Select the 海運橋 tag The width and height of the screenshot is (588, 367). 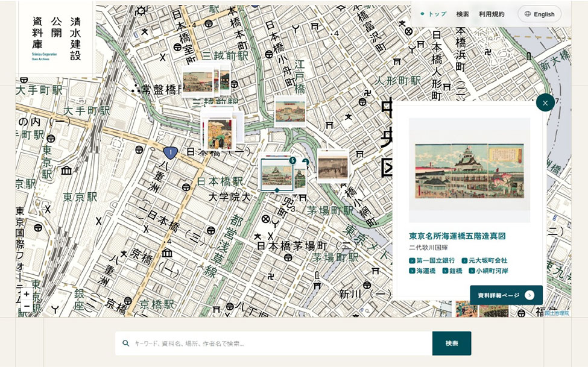pos(422,271)
